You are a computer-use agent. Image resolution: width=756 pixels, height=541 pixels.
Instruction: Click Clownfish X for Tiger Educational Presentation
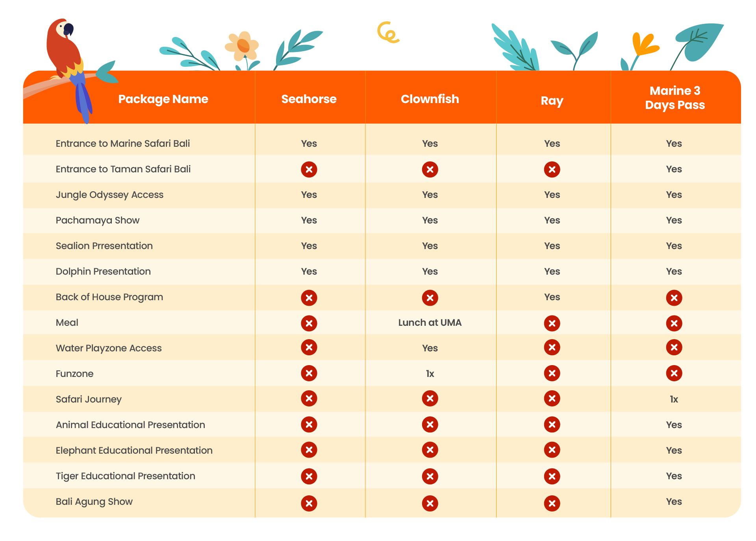tap(430, 476)
